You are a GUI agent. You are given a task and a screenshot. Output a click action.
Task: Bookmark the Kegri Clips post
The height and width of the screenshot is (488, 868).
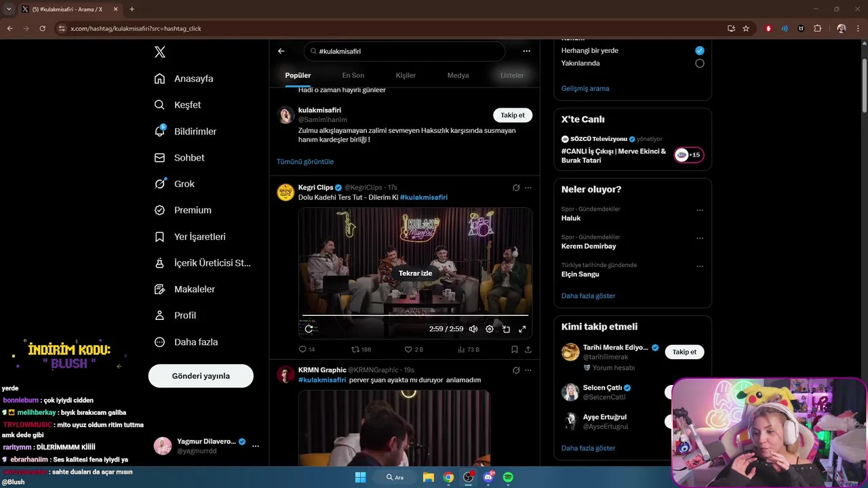[514, 350]
